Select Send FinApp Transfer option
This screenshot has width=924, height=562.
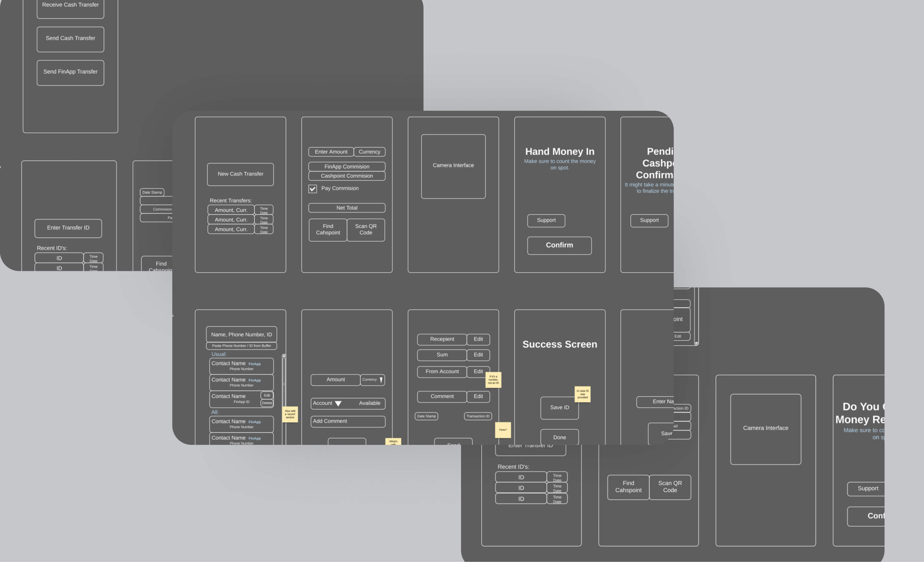[70, 73]
